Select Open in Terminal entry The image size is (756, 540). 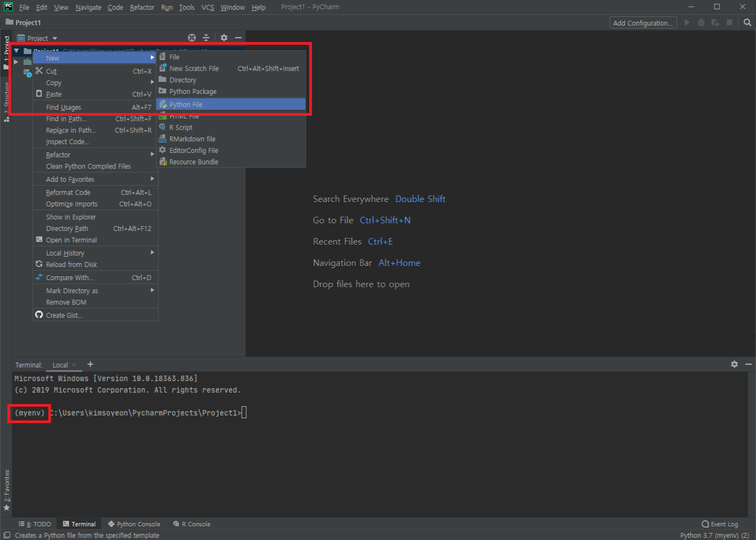95,240
